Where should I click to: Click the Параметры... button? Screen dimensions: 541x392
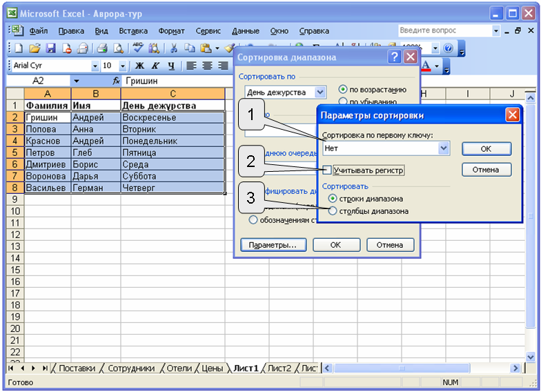pyautogui.click(x=273, y=245)
